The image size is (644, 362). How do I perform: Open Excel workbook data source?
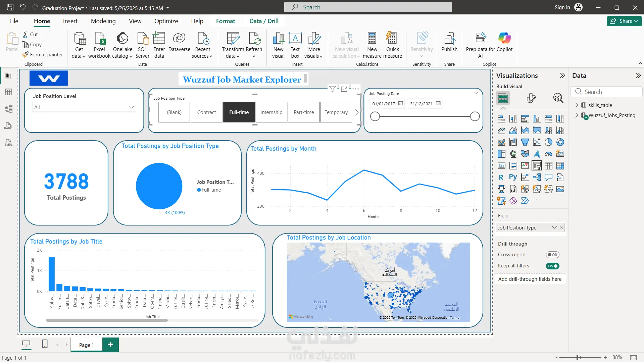point(99,45)
